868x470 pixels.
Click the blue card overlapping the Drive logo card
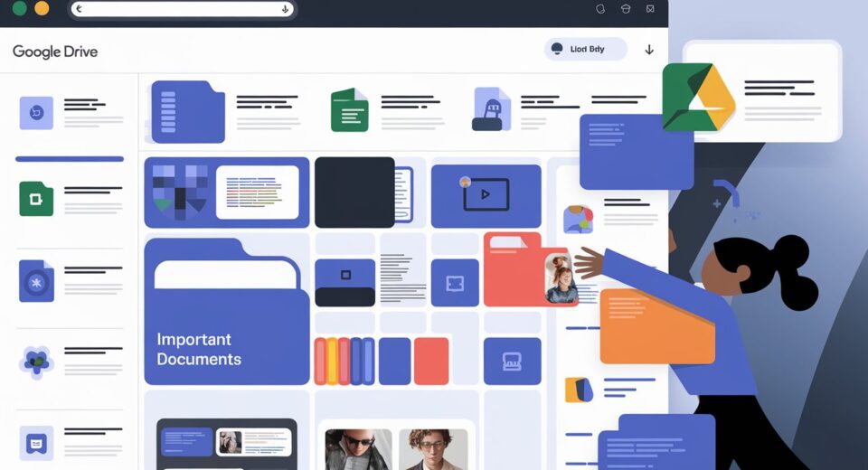[x=637, y=152]
